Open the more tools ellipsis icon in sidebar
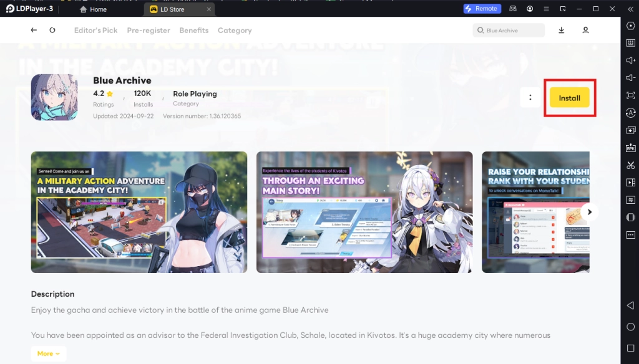This screenshot has height=364, width=639. (x=630, y=235)
